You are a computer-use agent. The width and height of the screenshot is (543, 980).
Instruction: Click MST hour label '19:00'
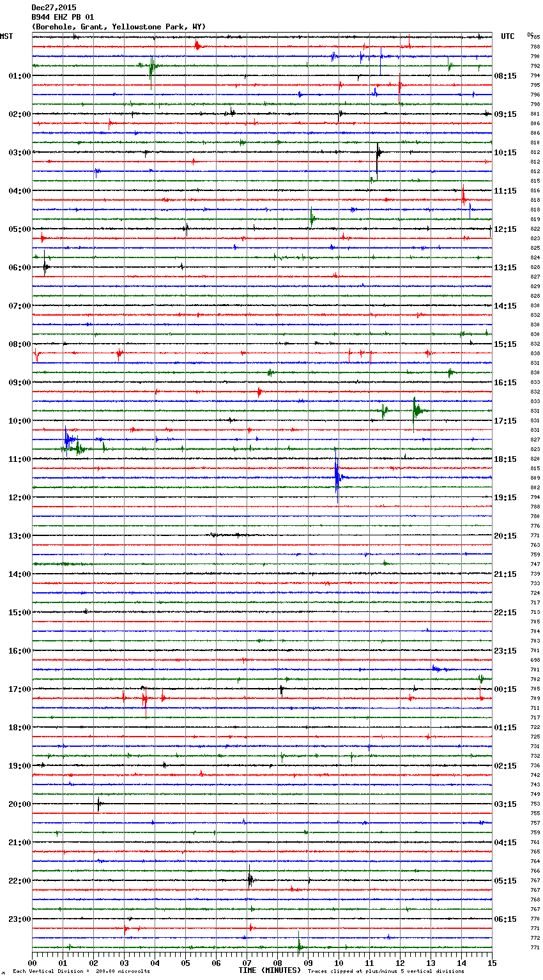point(20,766)
